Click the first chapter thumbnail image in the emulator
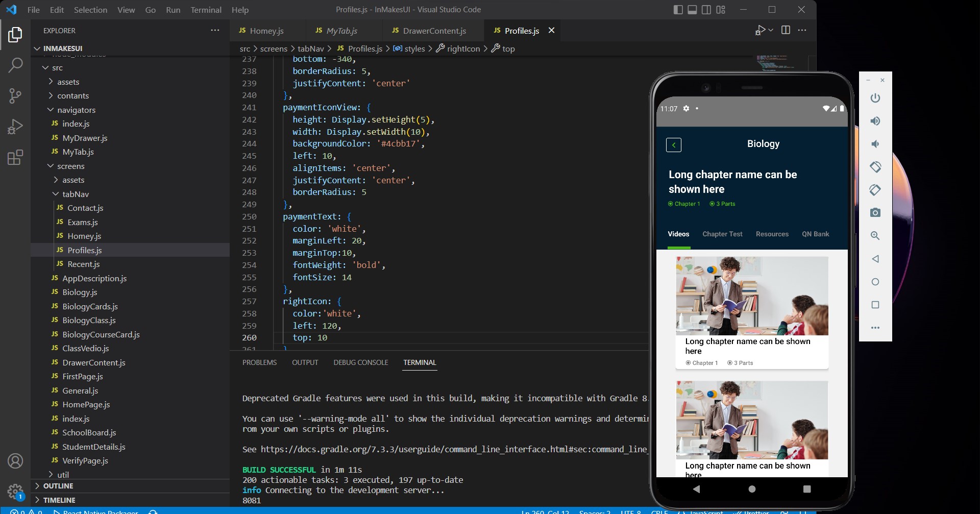This screenshot has height=514, width=980. (751, 296)
